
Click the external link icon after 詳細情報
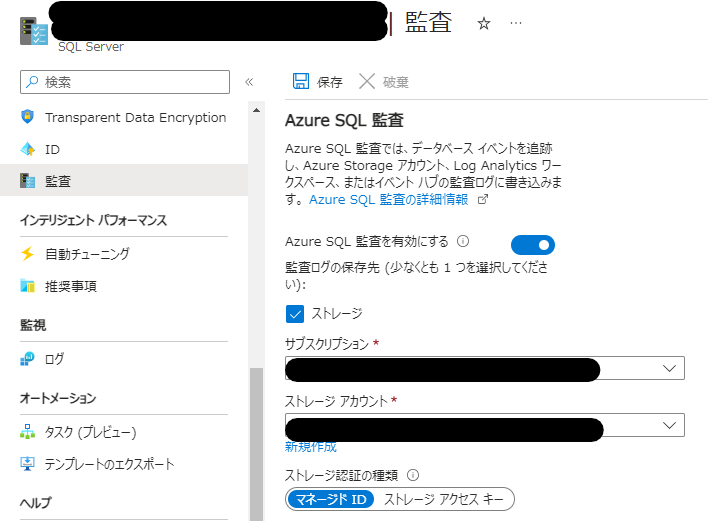pos(483,199)
